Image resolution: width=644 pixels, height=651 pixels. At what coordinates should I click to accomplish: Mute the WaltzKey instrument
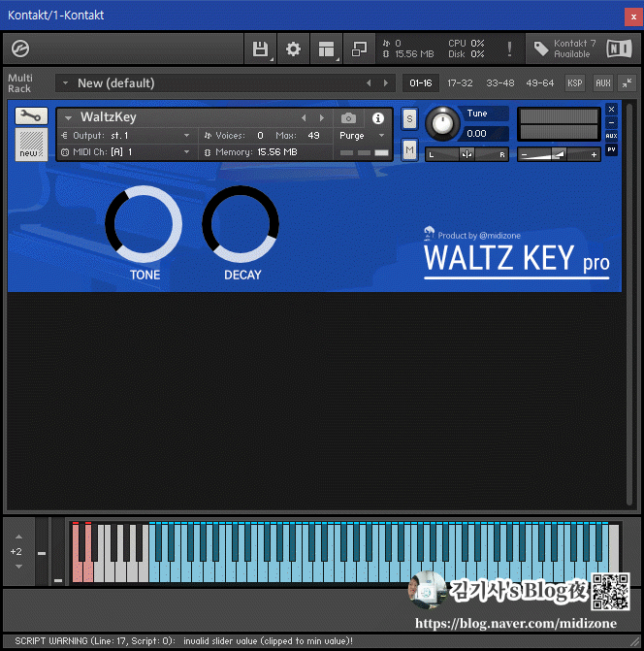coord(409,149)
